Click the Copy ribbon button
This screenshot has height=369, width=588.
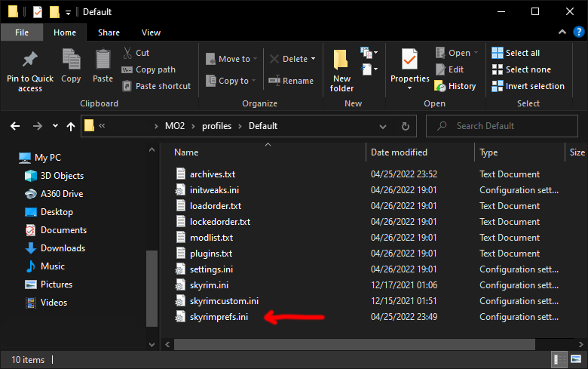click(71, 66)
